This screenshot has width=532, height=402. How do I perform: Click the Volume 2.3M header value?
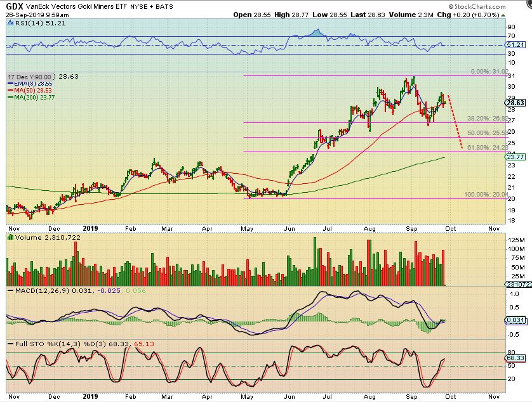[x=411, y=15]
